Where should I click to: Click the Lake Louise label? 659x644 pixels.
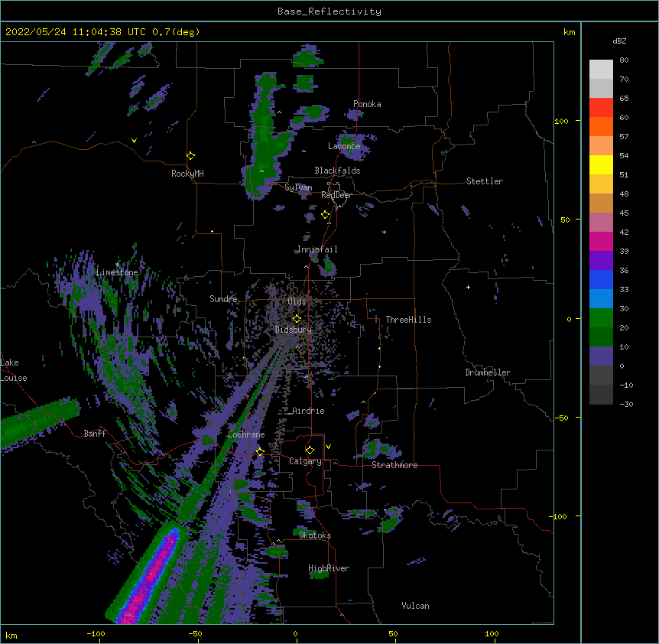[14, 370]
